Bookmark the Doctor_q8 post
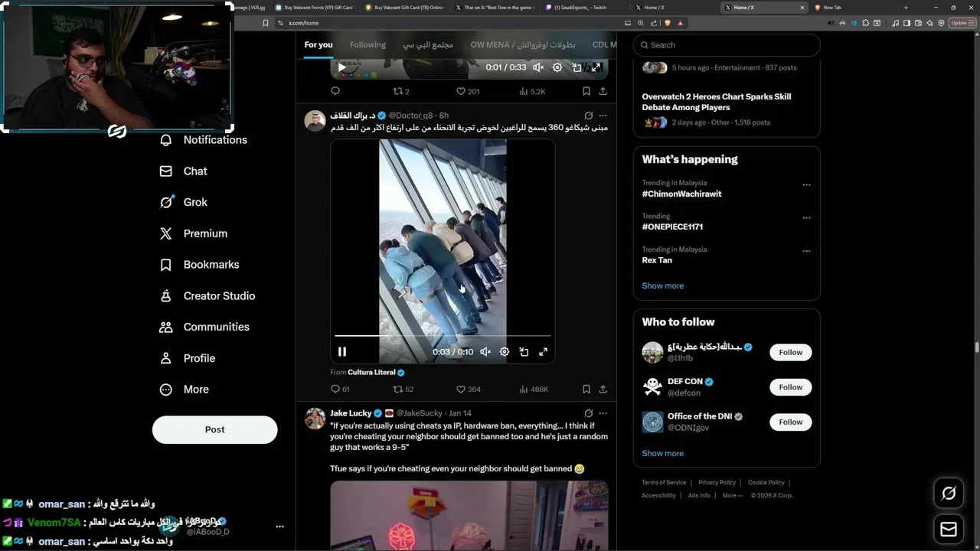The height and width of the screenshot is (551, 980). pyautogui.click(x=586, y=389)
